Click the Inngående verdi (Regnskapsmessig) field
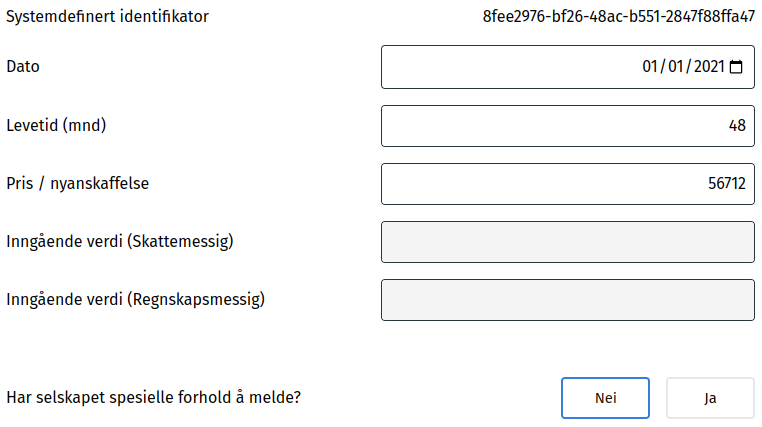 [x=567, y=299]
